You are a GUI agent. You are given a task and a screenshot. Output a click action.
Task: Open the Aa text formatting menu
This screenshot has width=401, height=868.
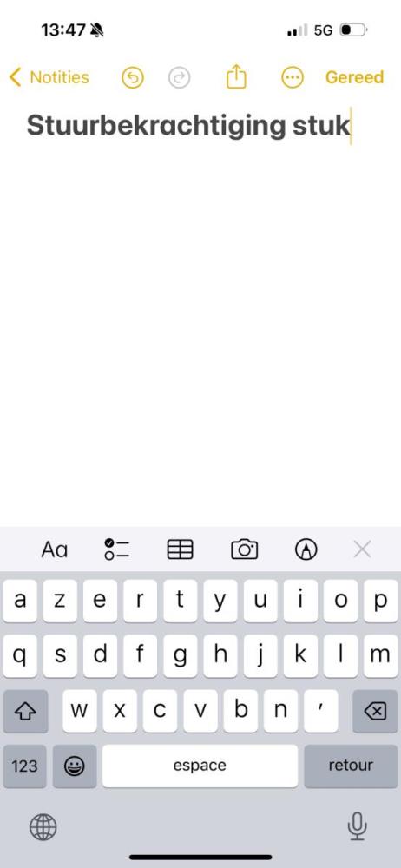point(55,549)
